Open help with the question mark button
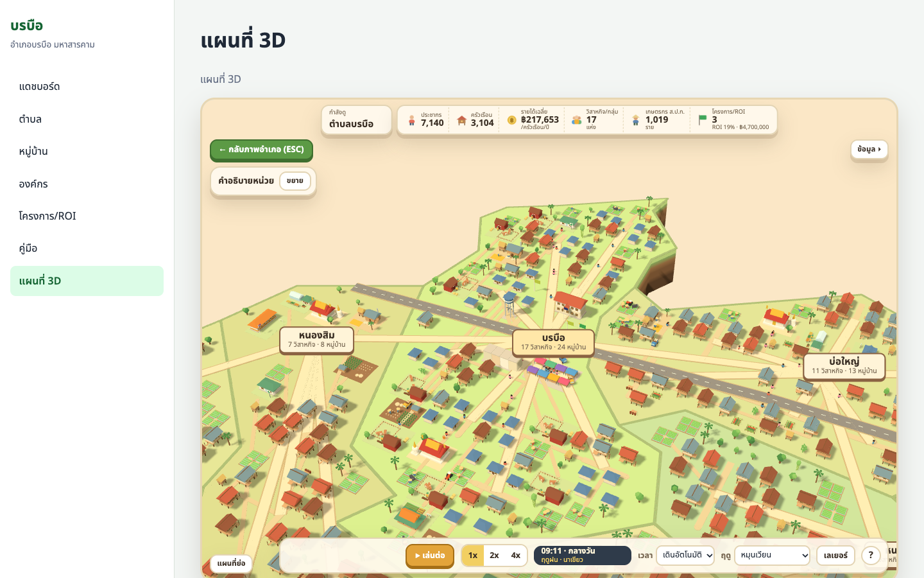924x578 pixels. (871, 556)
